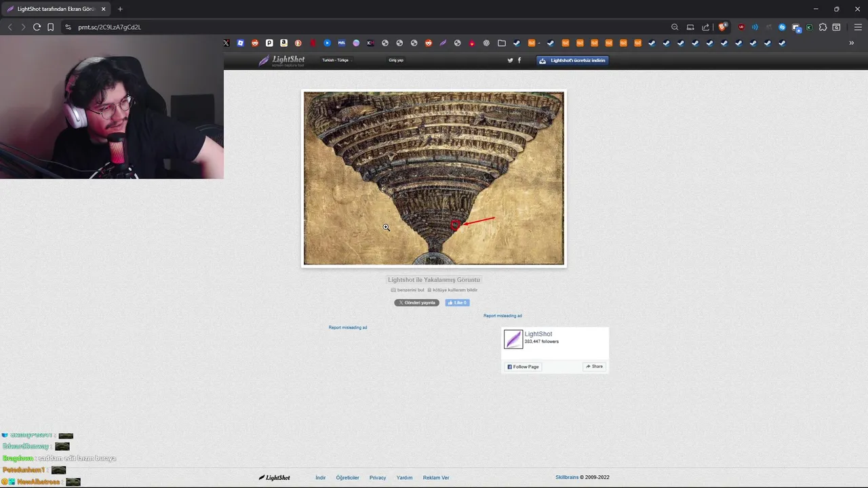The width and height of the screenshot is (868, 488).
Task: Open the KH bookmark icon
Action: point(370,43)
